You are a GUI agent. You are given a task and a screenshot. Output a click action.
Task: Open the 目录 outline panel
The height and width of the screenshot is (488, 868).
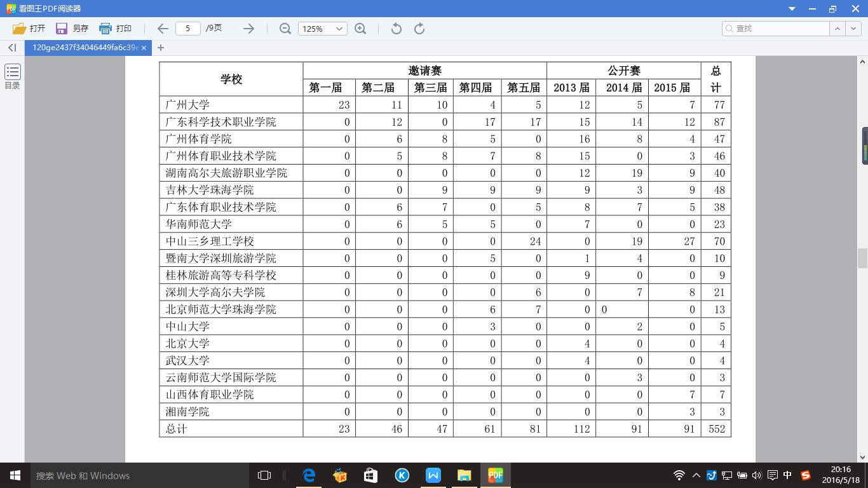12,76
